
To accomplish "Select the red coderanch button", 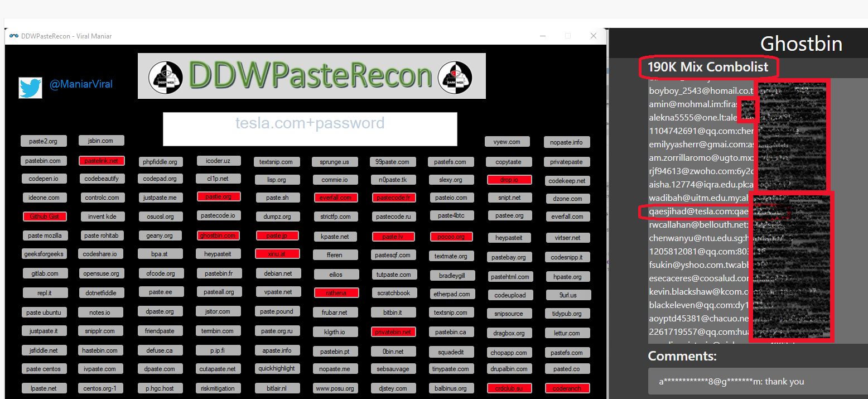I will click(x=567, y=388).
